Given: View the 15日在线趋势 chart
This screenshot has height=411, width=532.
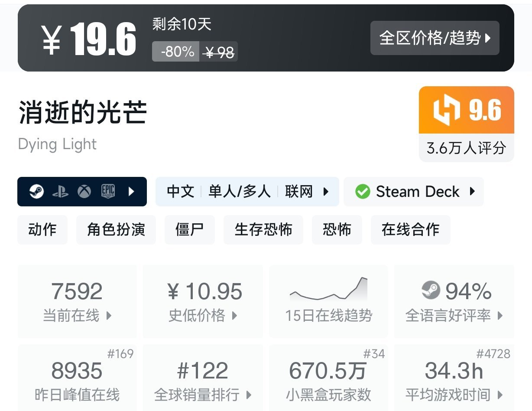Looking at the screenshot, I should 328,301.
